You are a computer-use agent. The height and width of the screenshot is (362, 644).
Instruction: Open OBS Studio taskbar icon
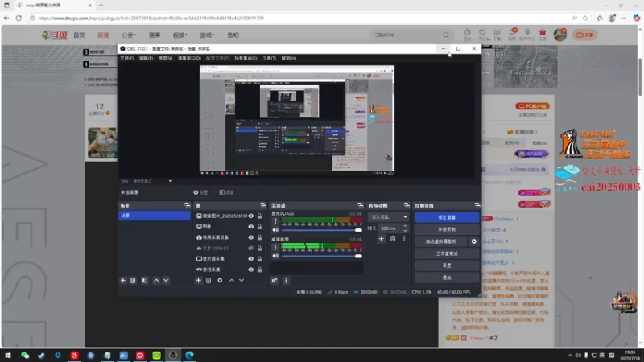tap(173, 355)
